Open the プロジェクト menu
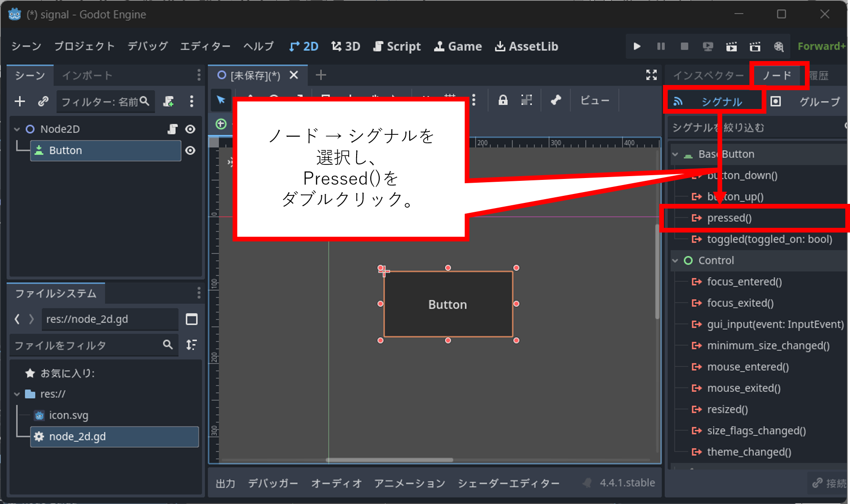The image size is (850, 504). 85,46
